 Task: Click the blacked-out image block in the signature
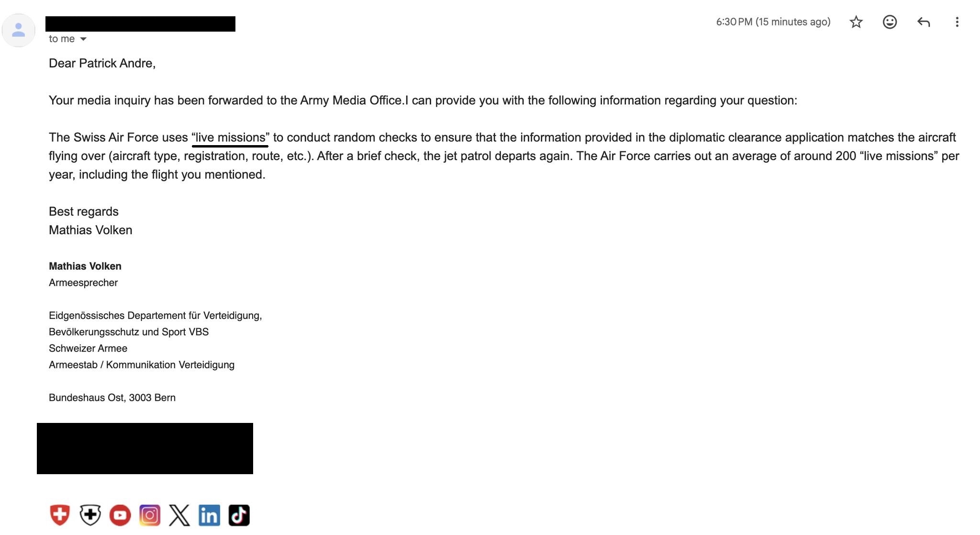(145, 448)
